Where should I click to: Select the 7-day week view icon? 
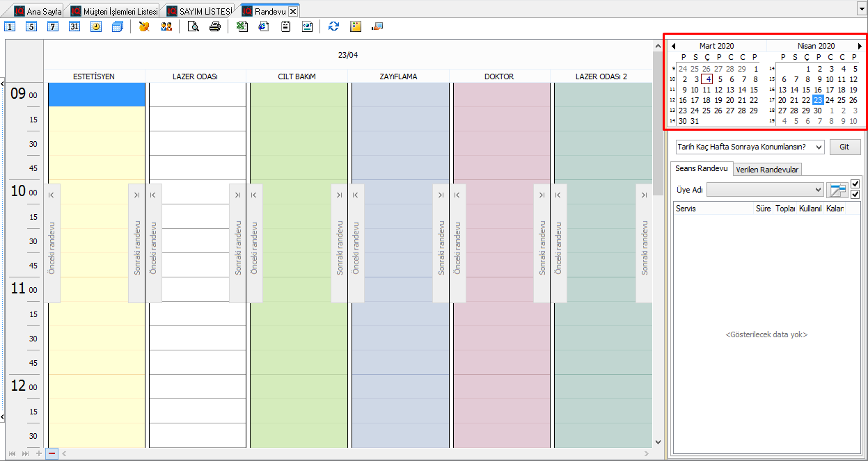click(x=53, y=27)
